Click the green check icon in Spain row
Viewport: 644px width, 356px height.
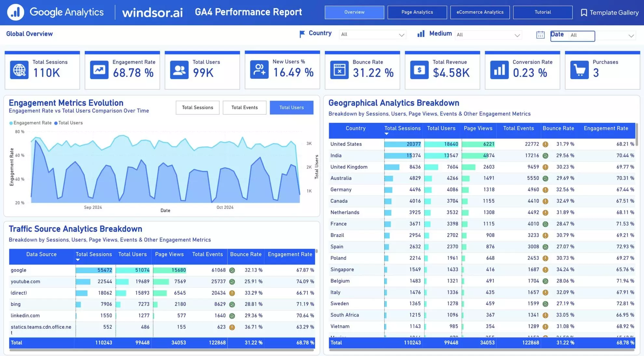[x=545, y=247]
